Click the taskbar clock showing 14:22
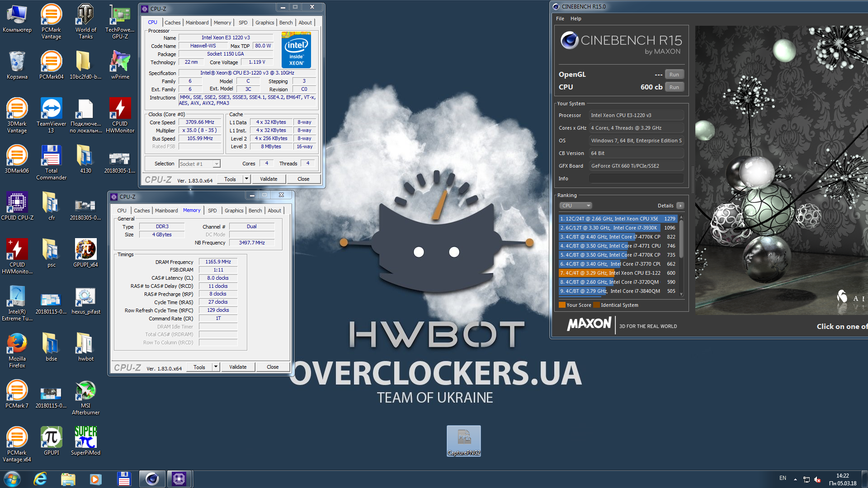Image resolution: width=868 pixels, height=488 pixels. 843,479
